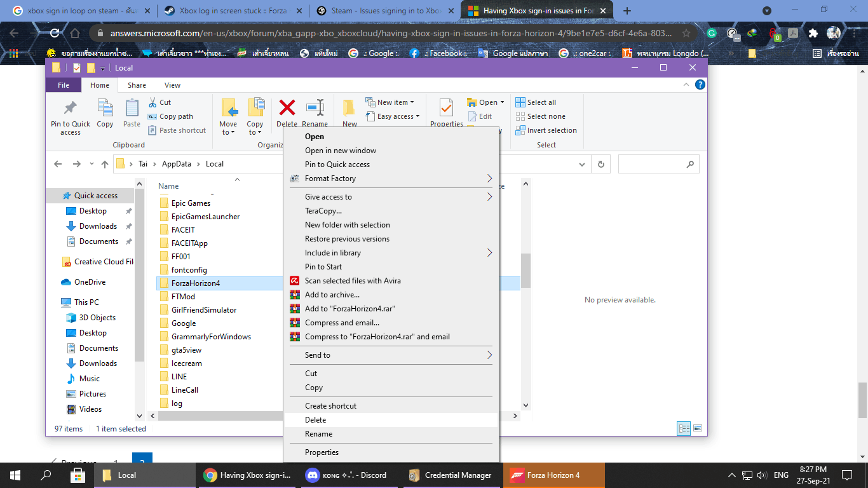868x488 pixels.
Task: Open Chrome new tab plus button
Action: 627,11
